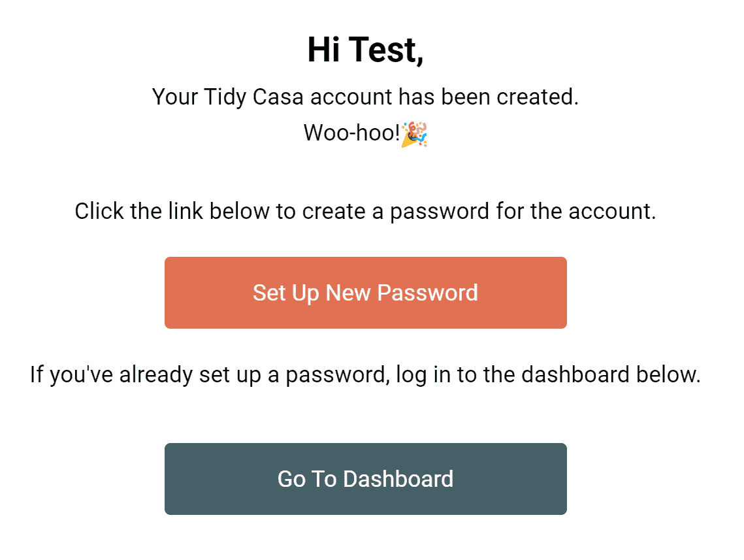Click the word below ending dashboard sentence

pos(668,374)
